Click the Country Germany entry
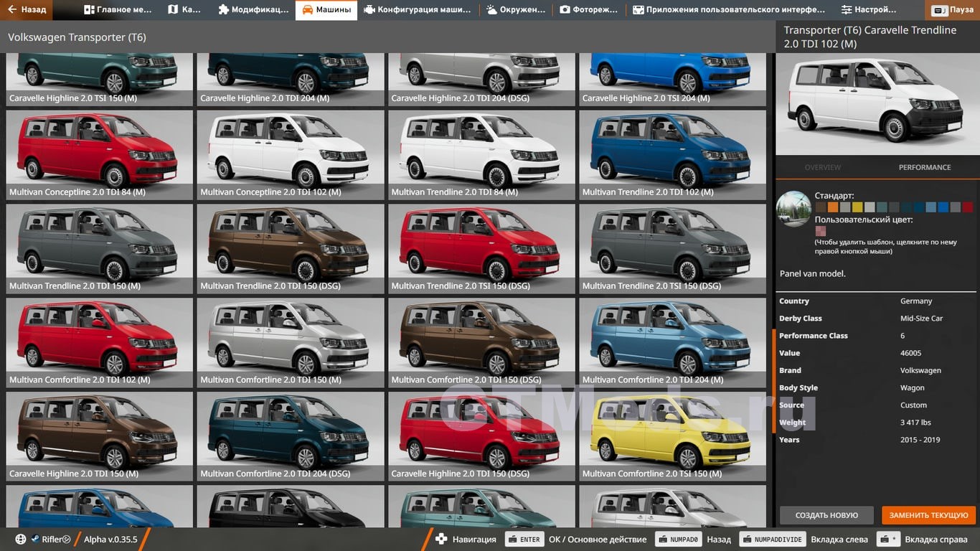The image size is (980, 551). click(x=876, y=301)
